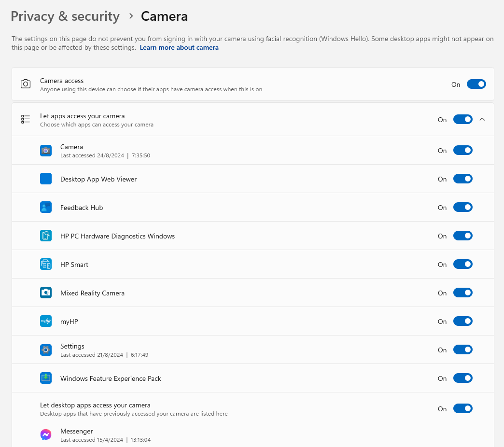
Task: Toggle HP PC Hardware Diagnostics Windows switch
Action: tap(462, 236)
